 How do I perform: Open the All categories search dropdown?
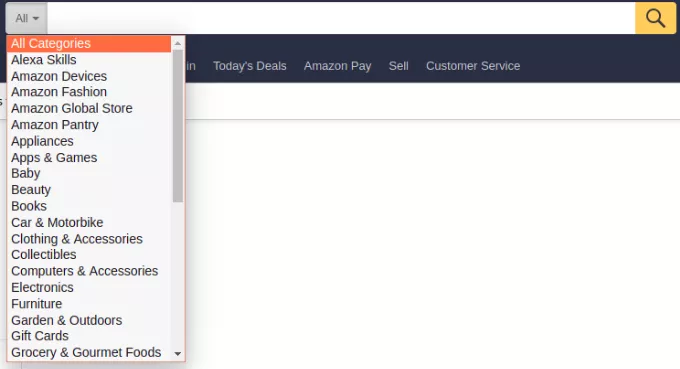pos(26,18)
